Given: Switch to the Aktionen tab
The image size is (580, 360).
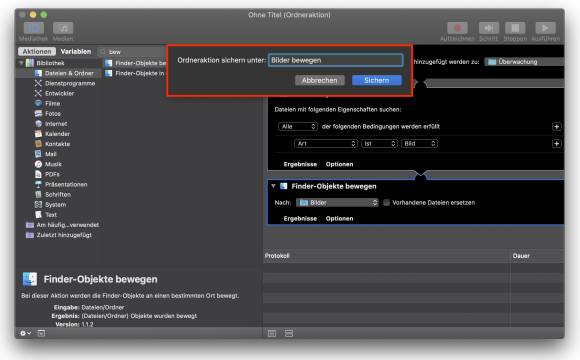Looking at the screenshot, I should pyautogui.click(x=37, y=51).
